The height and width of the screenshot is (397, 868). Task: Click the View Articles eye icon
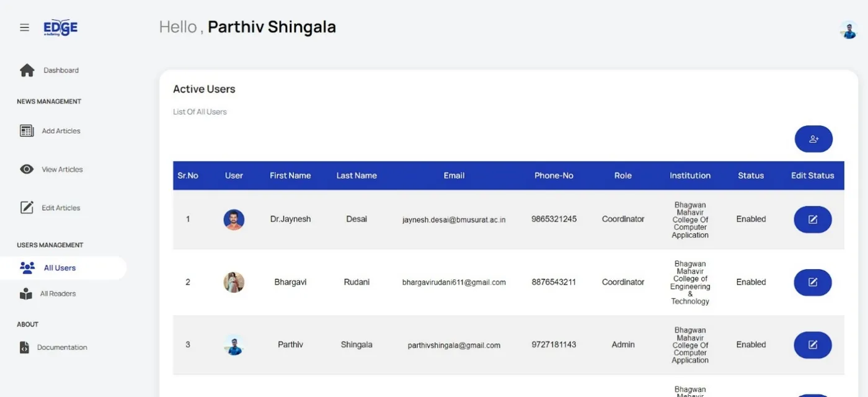pyautogui.click(x=27, y=169)
